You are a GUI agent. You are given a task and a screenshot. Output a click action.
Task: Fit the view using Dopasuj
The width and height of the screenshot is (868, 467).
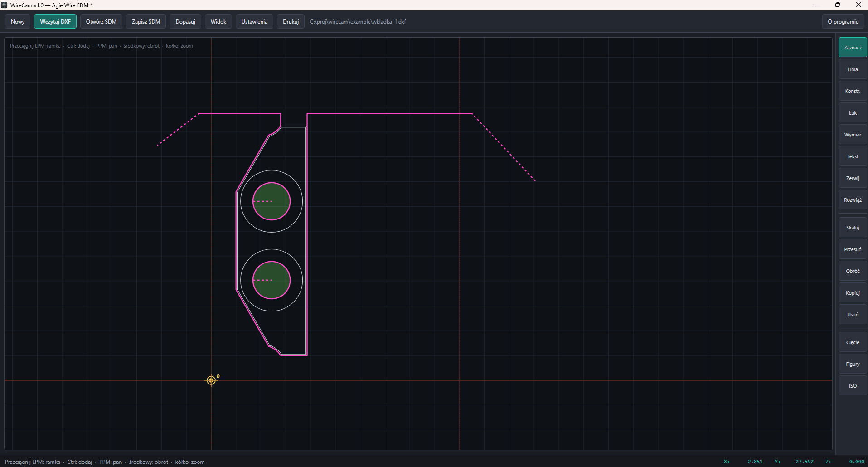(x=185, y=22)
